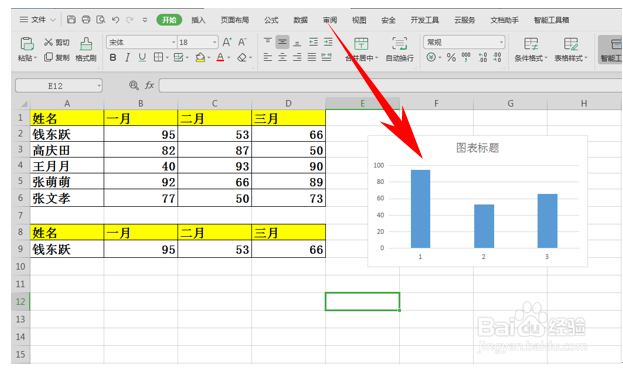The width and height of the screenshot is (623, 368).
Task: Switch to the 开发工具 (Developer) tab
Action: (425, 20)
